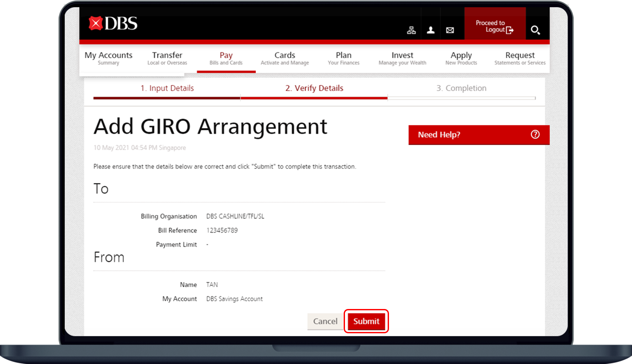Click the Payment Limit label
Image resolution: width=632 pixels, height=364 pixels.
coord(176,245)
